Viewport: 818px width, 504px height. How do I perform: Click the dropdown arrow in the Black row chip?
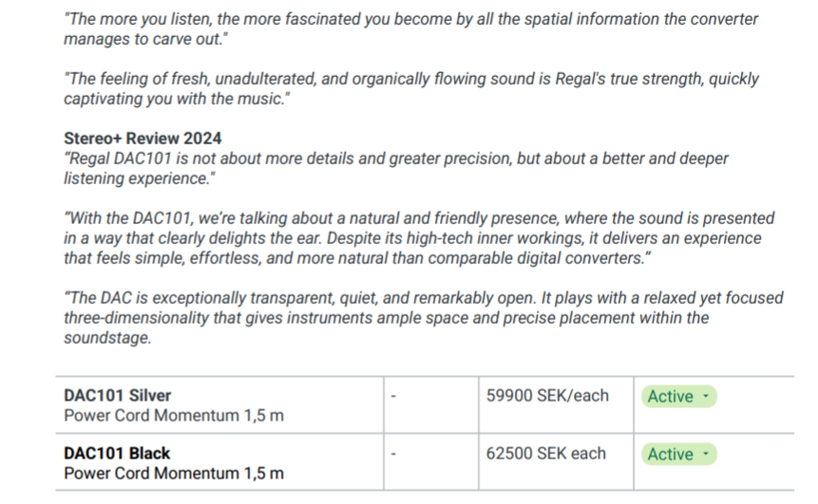point(706,455)
